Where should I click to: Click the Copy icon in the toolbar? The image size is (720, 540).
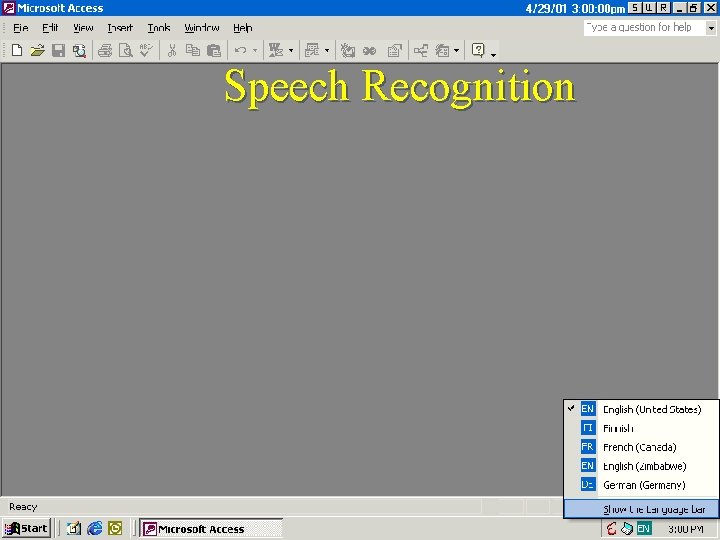[x=193, y=50]
